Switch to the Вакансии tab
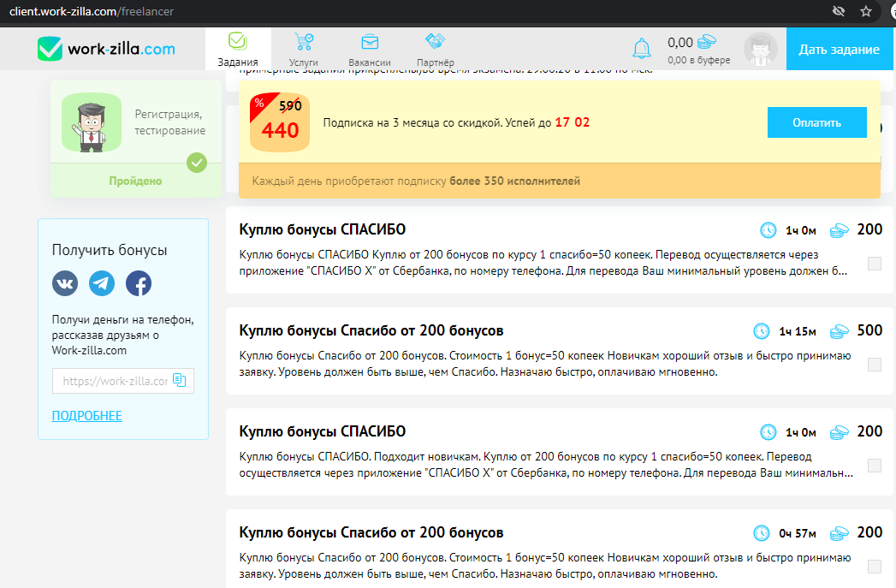 click(370, 49)
